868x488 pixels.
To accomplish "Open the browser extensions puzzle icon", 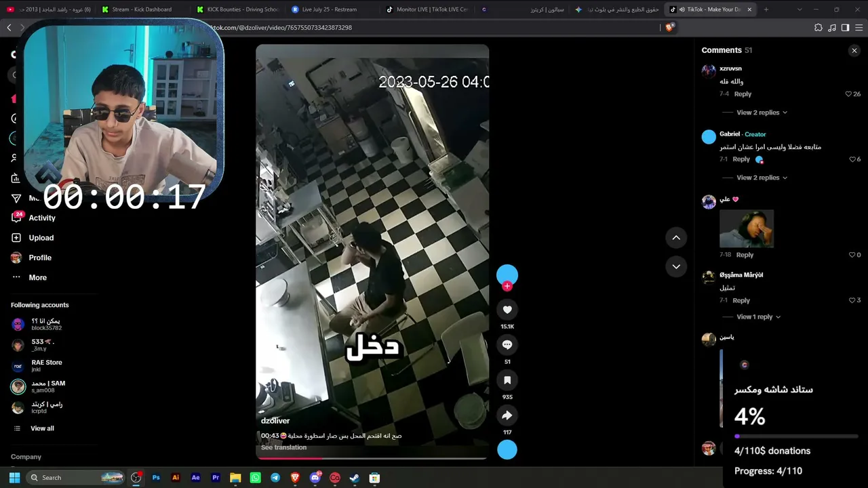I will 818,28.
